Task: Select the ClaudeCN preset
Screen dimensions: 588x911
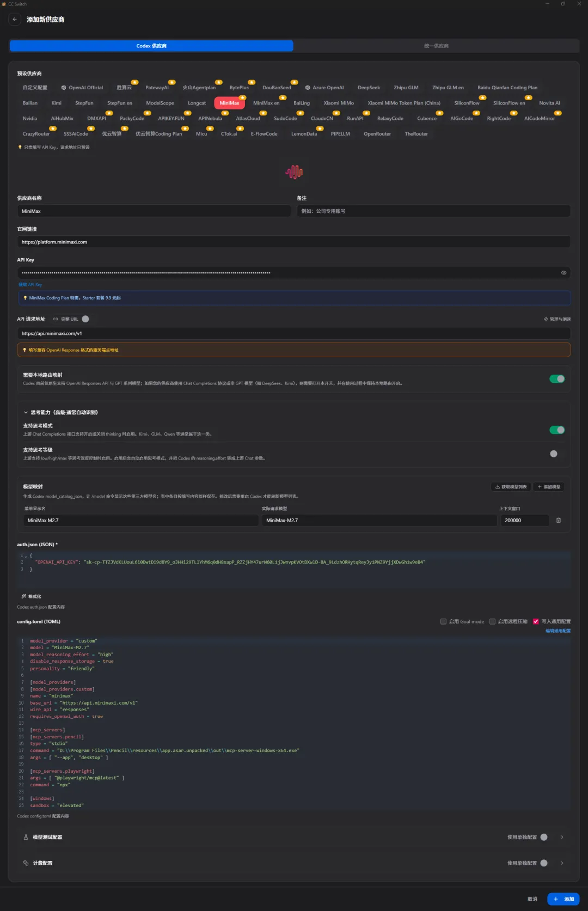Action: 322,119
